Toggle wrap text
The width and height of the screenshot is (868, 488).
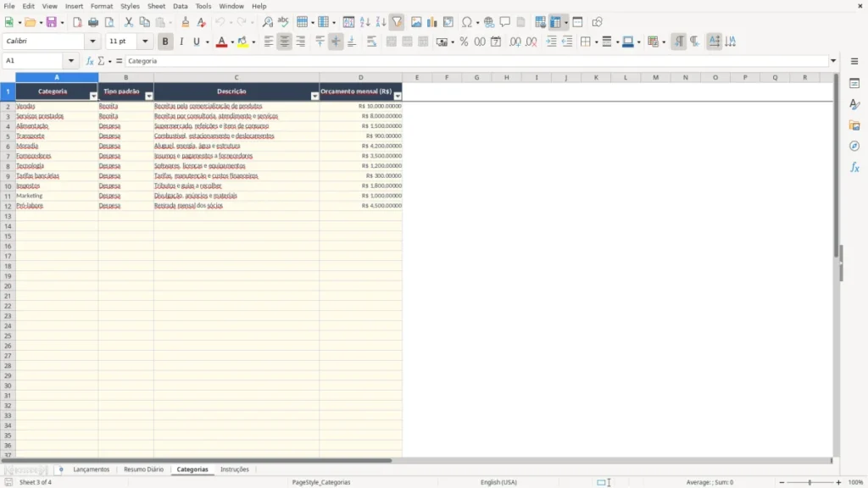click(x=371, y=42)
